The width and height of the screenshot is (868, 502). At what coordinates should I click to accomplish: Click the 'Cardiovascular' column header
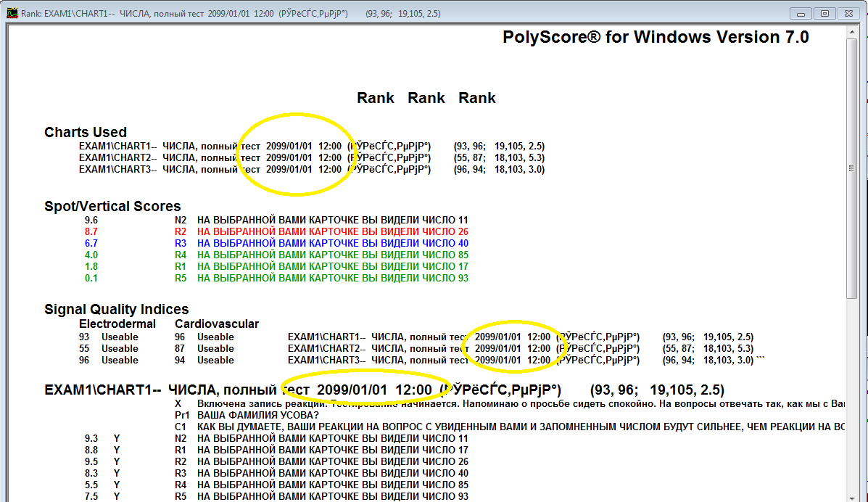(217, 324)
